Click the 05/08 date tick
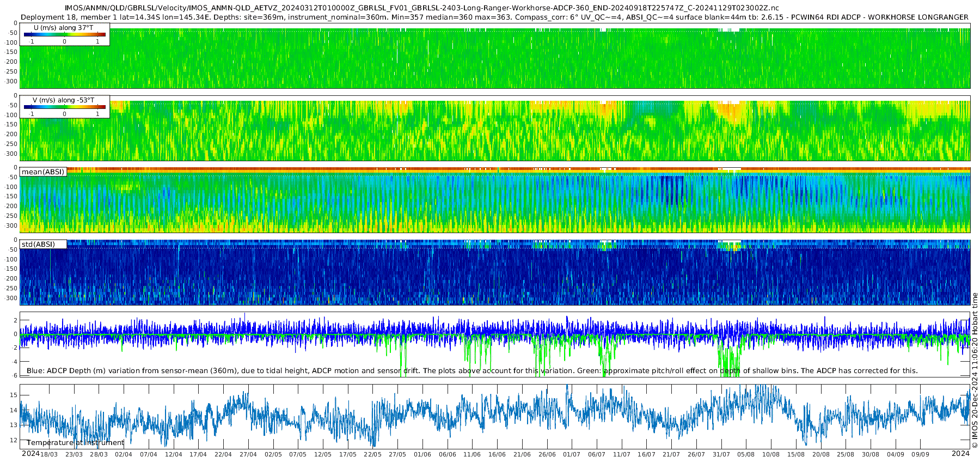This screenshot has width=980, height=463. 746,454
